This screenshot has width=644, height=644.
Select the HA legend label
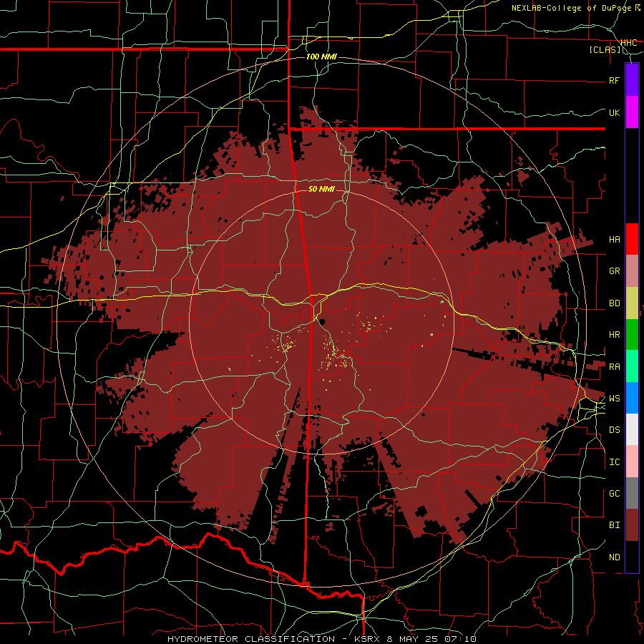pos(614,240)
